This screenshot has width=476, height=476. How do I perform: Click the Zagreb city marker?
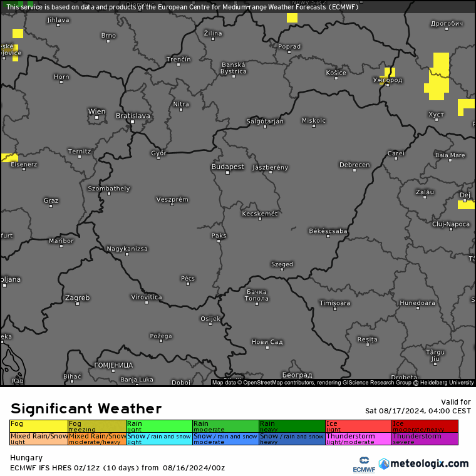78,303
